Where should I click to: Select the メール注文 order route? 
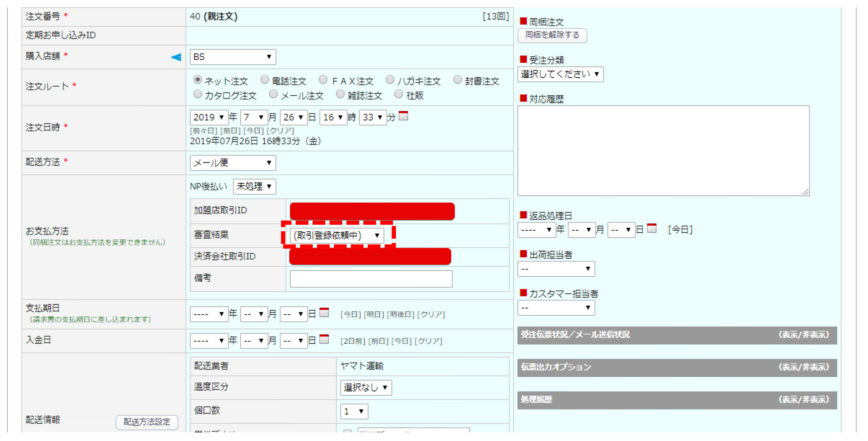(273, 94)
